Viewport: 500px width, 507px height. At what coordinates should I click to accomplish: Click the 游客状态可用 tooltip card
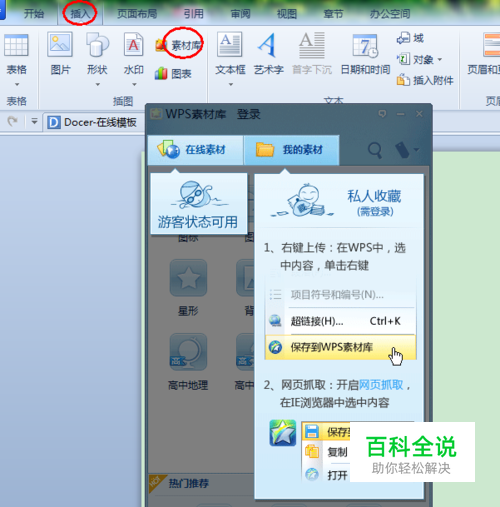199,204
